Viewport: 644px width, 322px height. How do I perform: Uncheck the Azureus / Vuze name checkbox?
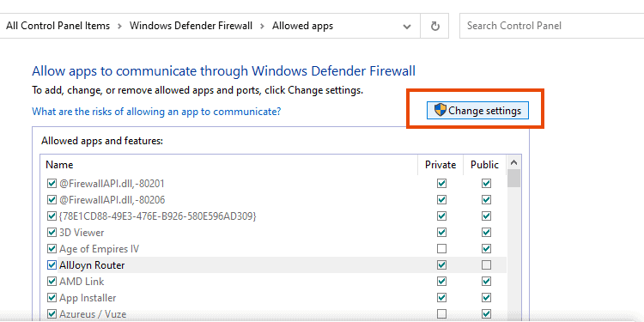point(52,314)
